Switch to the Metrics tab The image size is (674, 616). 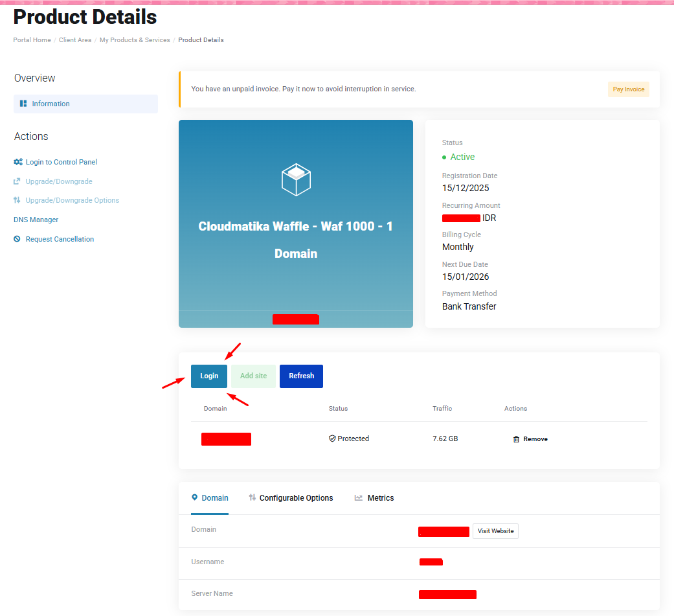[x=374, y=497]
